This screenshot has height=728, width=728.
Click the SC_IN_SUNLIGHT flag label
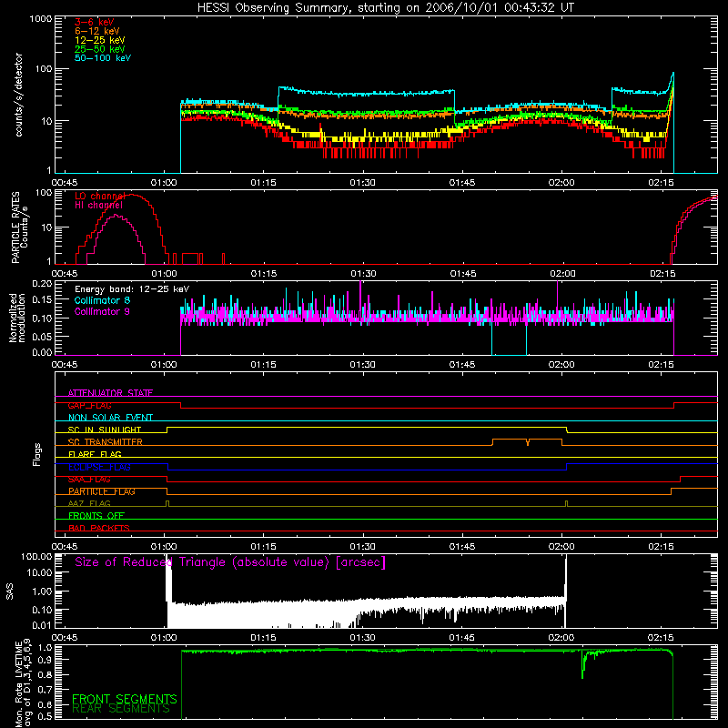click(105, 430)
